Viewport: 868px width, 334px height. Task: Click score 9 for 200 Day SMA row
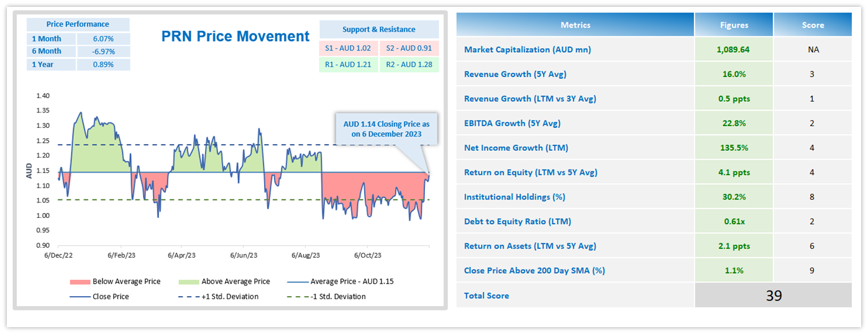click(x=813, y=270)
